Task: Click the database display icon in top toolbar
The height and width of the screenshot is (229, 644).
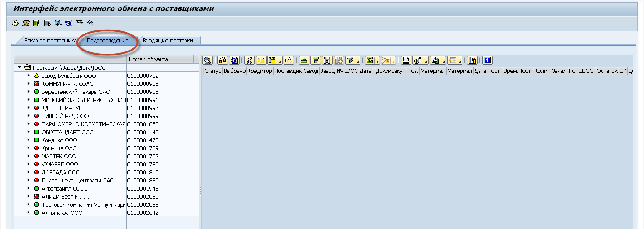Action: [x=58, y=22]
